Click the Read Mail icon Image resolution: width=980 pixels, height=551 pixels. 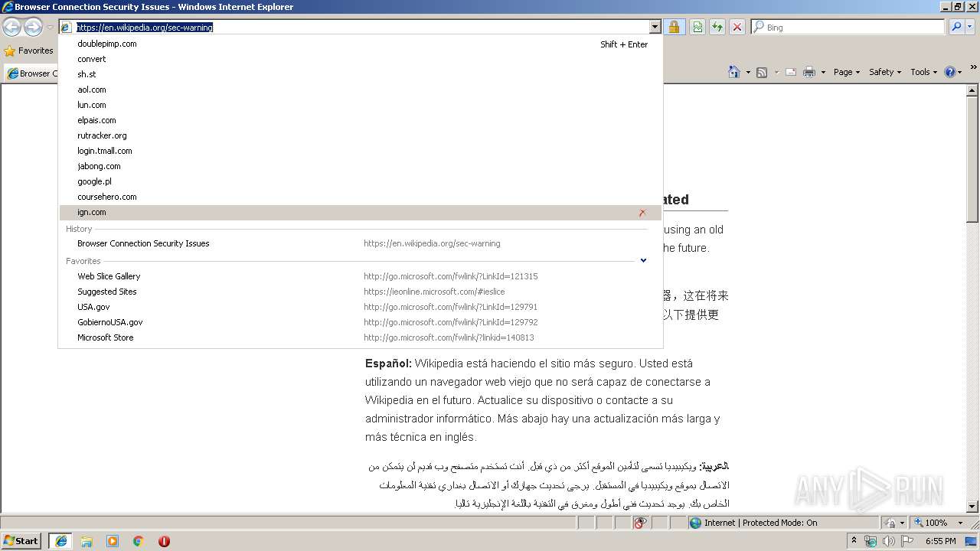coord(791,72)
